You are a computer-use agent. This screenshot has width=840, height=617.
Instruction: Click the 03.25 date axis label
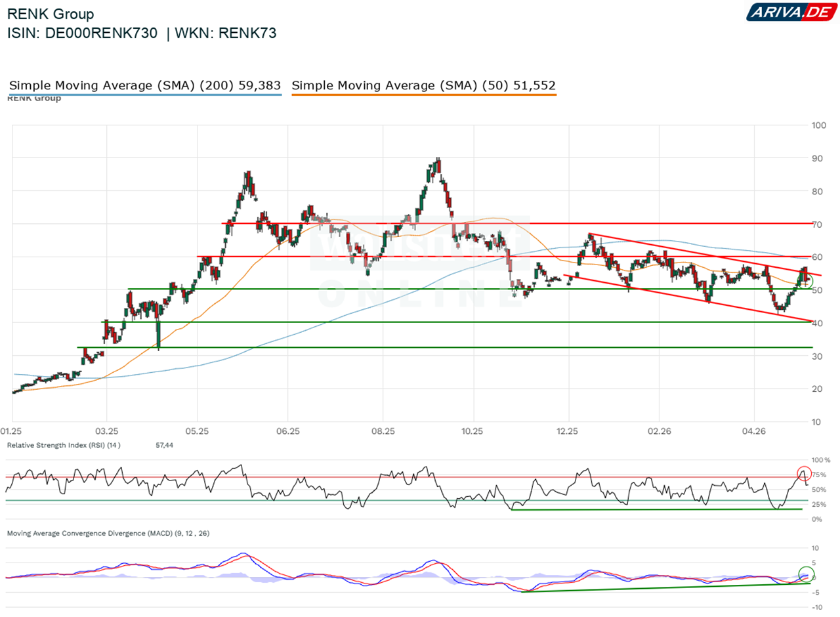(x=106, y=431)
